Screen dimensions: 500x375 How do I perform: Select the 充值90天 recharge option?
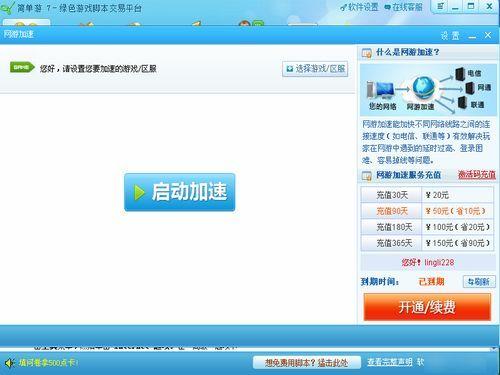point(427,211)
